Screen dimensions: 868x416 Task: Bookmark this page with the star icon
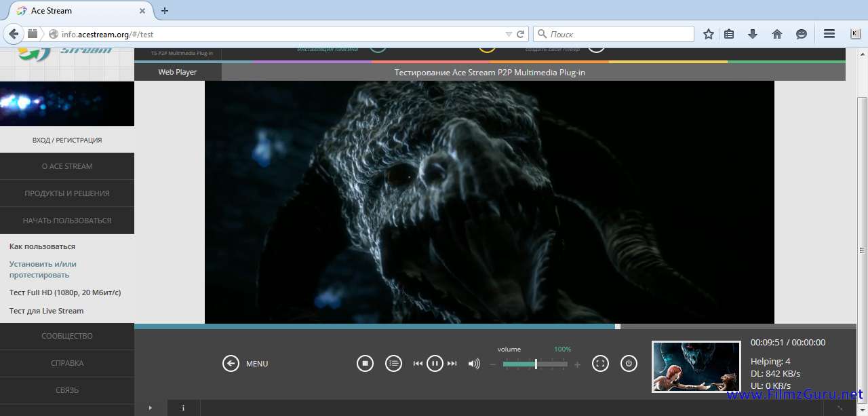click(708, 34)
